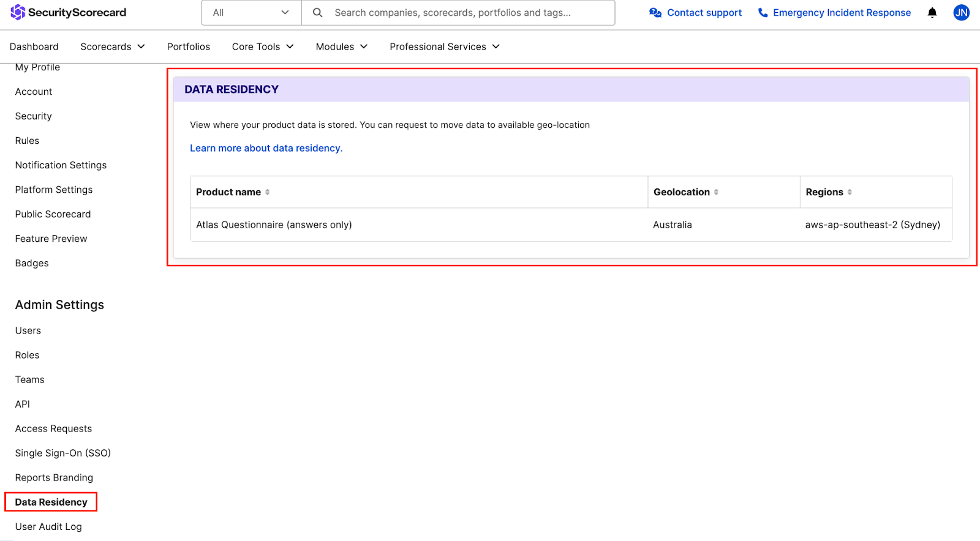Open Access Requests page
Screen dimensions: 980x541
click(53, 428)
